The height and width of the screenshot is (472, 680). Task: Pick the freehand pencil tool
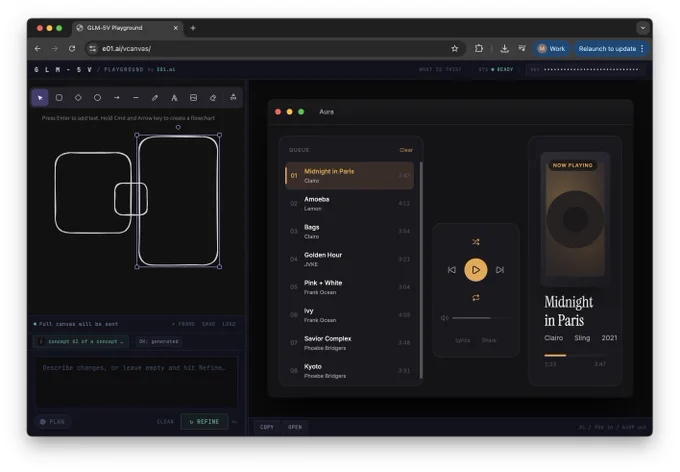[155, 98]
